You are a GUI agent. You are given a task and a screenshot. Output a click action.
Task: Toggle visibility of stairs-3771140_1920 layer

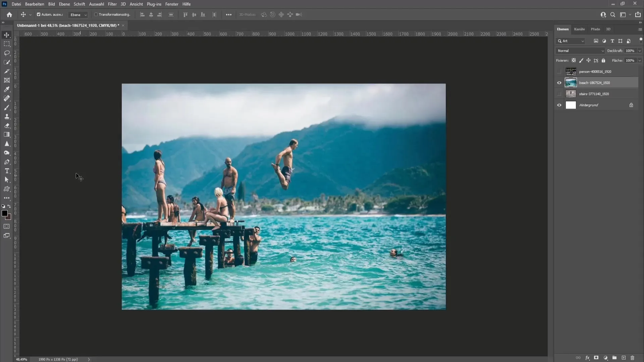[x=558, y=94]
